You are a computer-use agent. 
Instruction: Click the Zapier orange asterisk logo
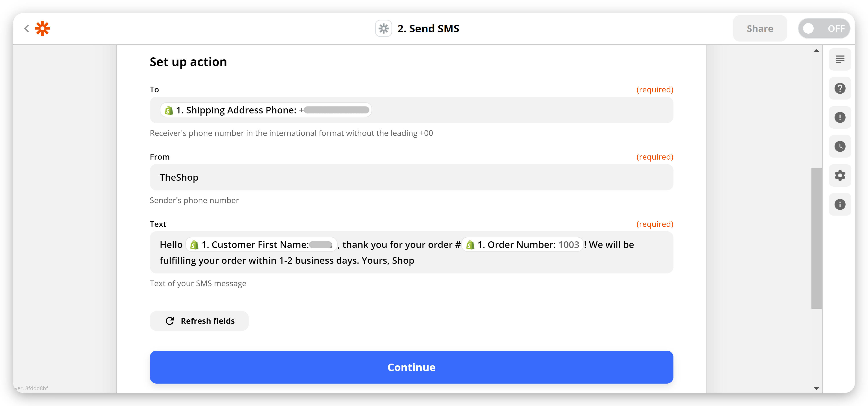click(42, 28)
